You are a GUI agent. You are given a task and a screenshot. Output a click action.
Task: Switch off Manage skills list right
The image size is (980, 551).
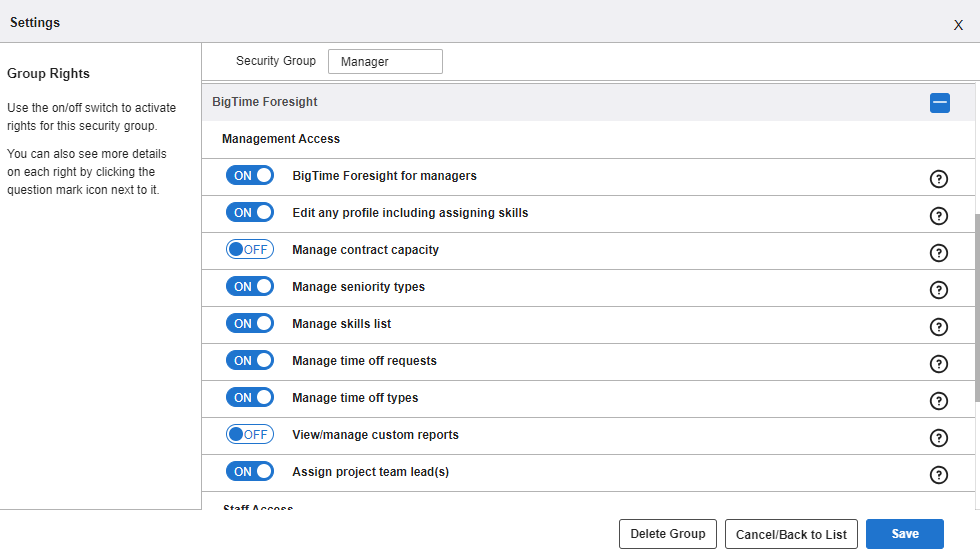tap(250, 324)
